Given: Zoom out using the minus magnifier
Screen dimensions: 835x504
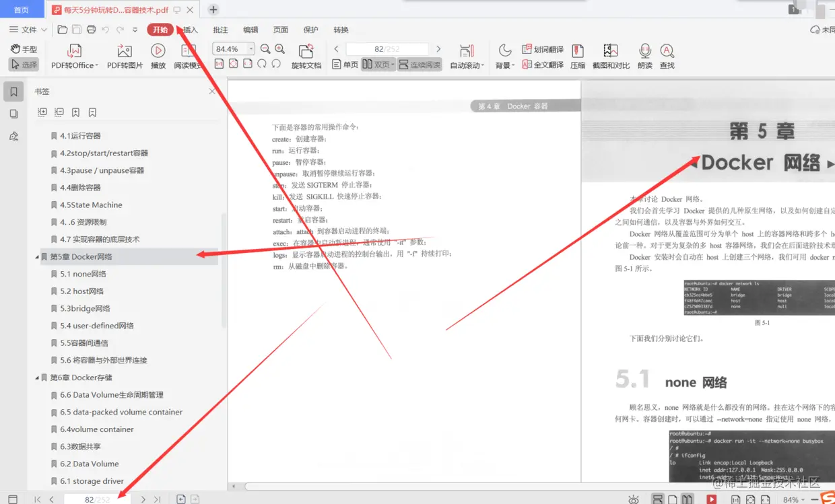Looking at the screenshot, I should click(x=265, y=49).
